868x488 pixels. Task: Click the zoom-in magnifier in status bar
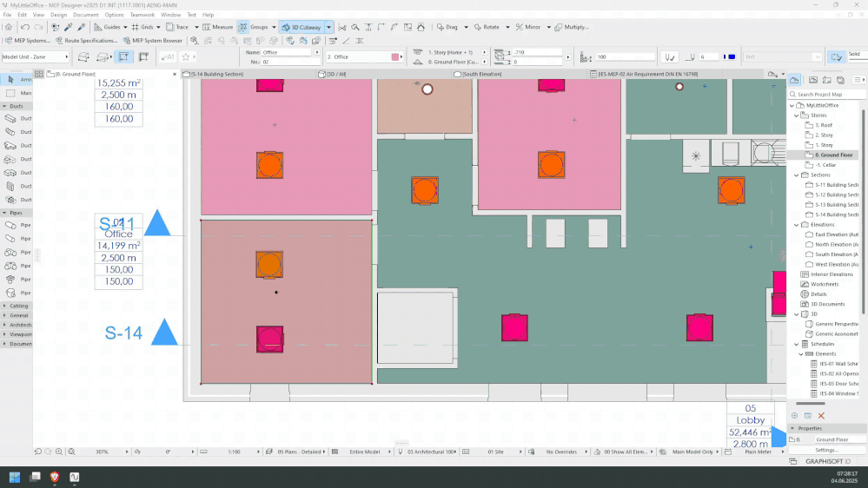point(59,452)
